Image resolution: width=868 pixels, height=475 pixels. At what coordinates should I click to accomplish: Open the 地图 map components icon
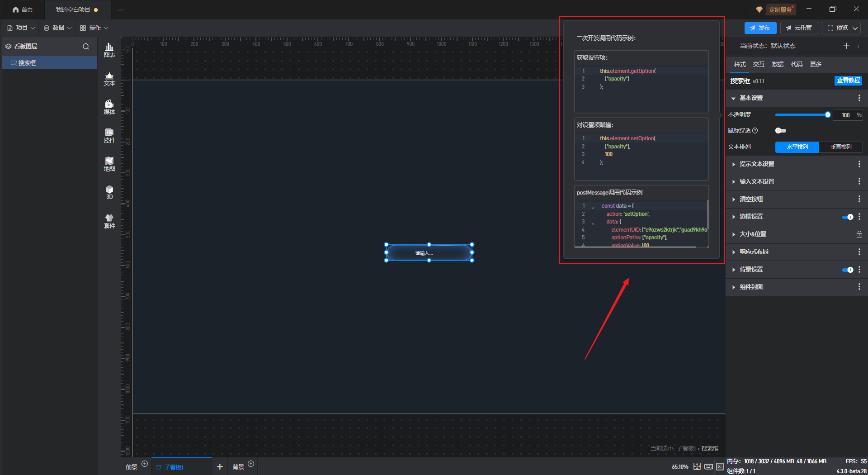click(109, 164)
